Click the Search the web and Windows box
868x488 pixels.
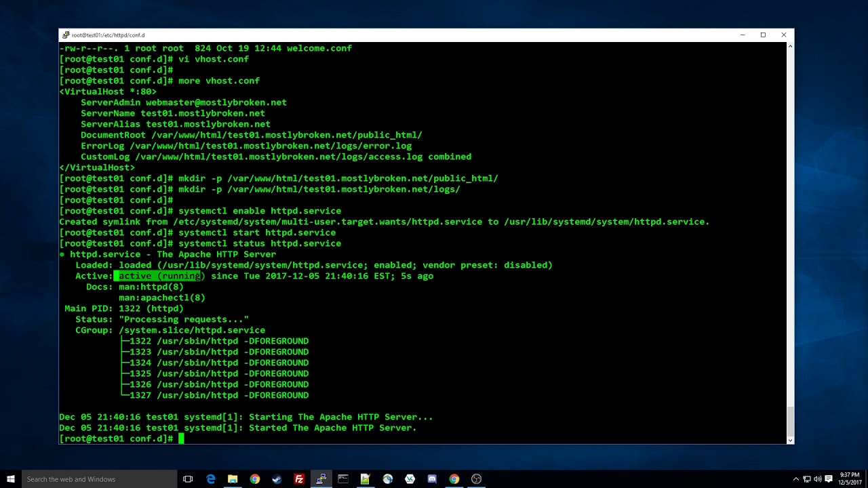pos(99,479)
